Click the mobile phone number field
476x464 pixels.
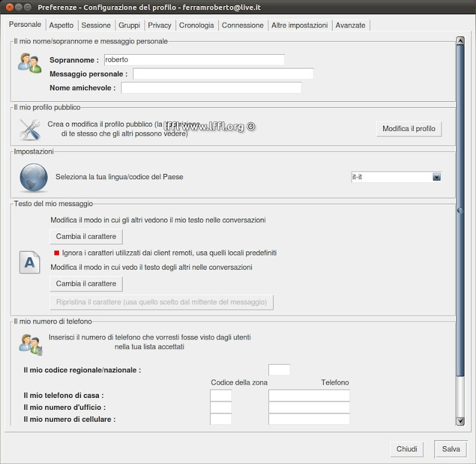(309, 419)
